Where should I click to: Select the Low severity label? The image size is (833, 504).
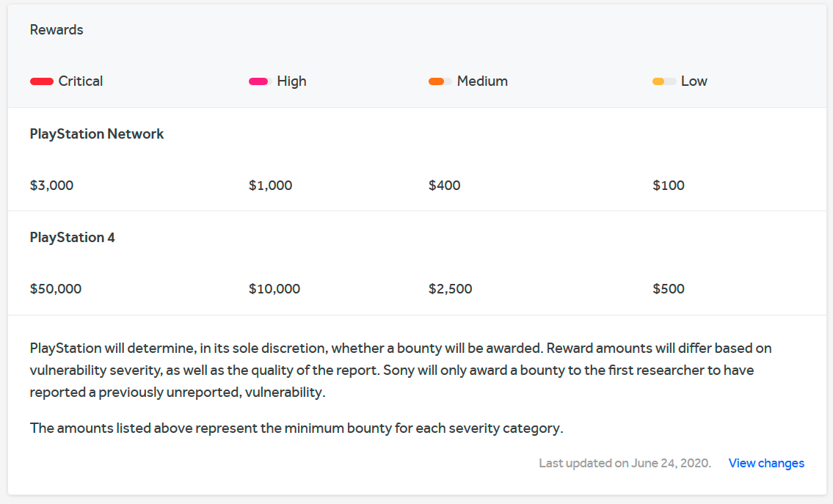pos(694,81)
